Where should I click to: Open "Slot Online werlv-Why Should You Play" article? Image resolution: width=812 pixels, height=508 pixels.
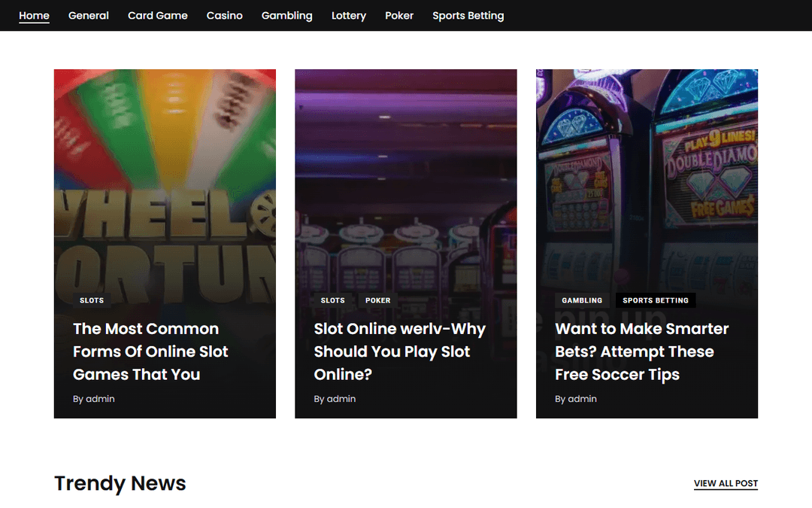(x=400, y=351)
